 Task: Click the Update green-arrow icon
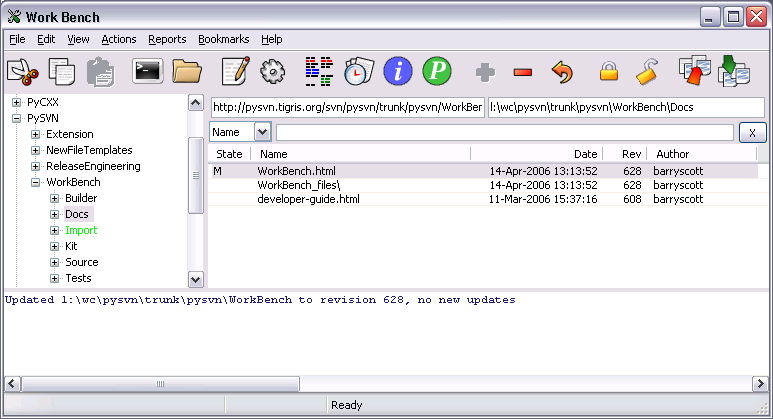click(x=734, y=71)
